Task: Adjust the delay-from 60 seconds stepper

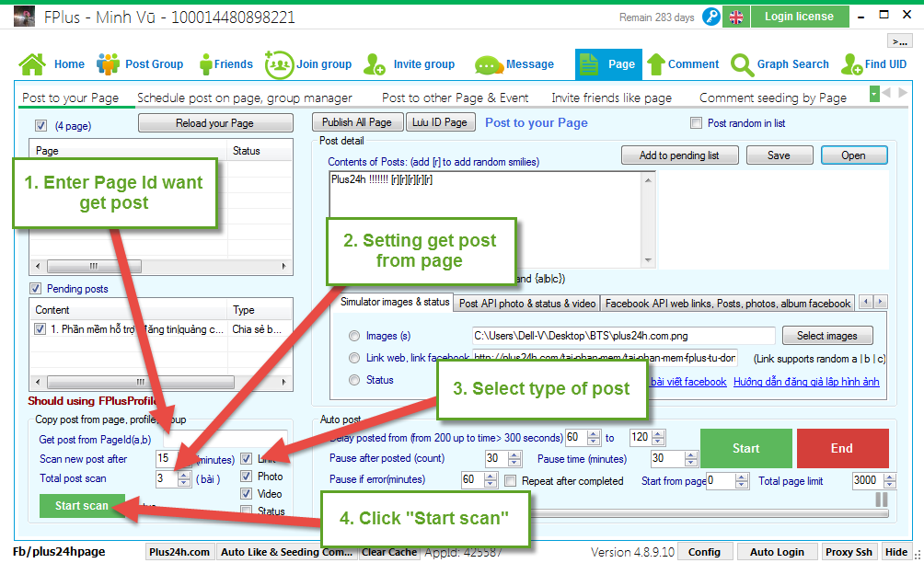Action: tap(594, 438)
